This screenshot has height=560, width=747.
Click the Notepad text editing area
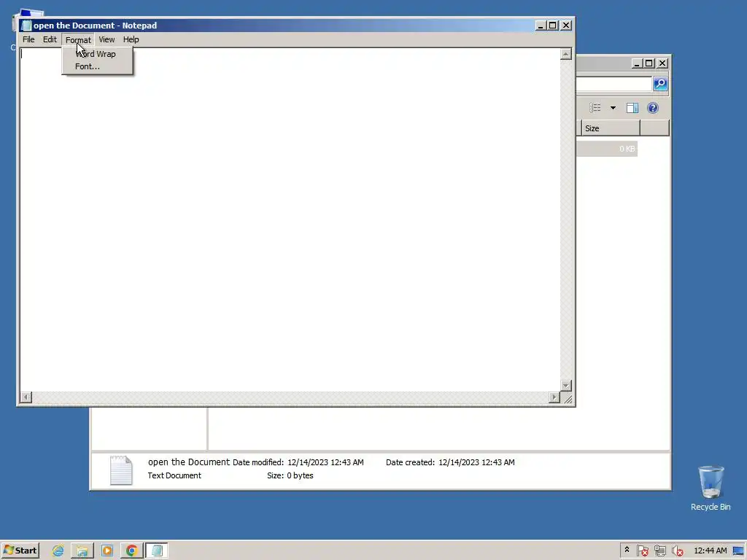pyautogui.click(x=290, y=219)
